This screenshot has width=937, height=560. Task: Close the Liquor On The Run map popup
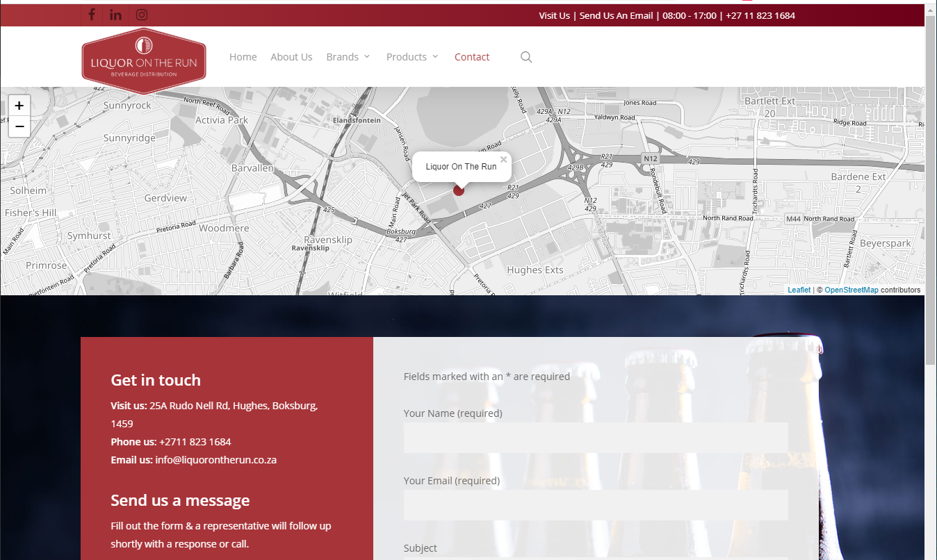503,160
